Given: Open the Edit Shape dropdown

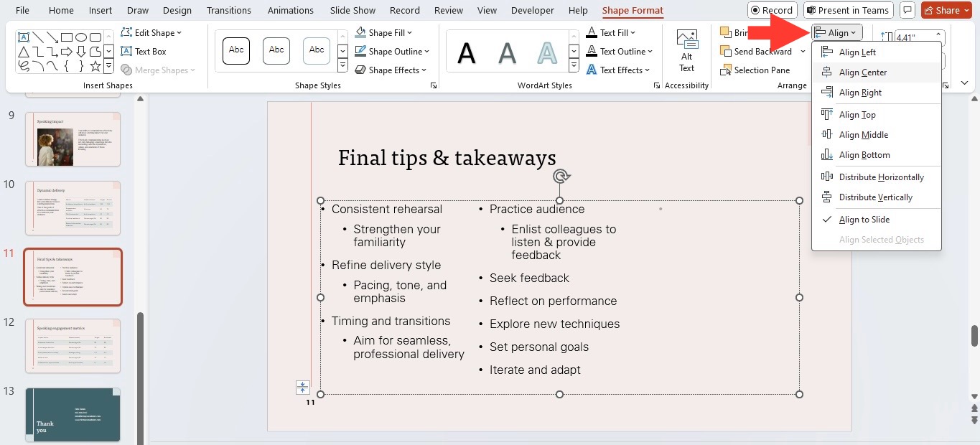Looking at the screenshot, I should [151, 33].
